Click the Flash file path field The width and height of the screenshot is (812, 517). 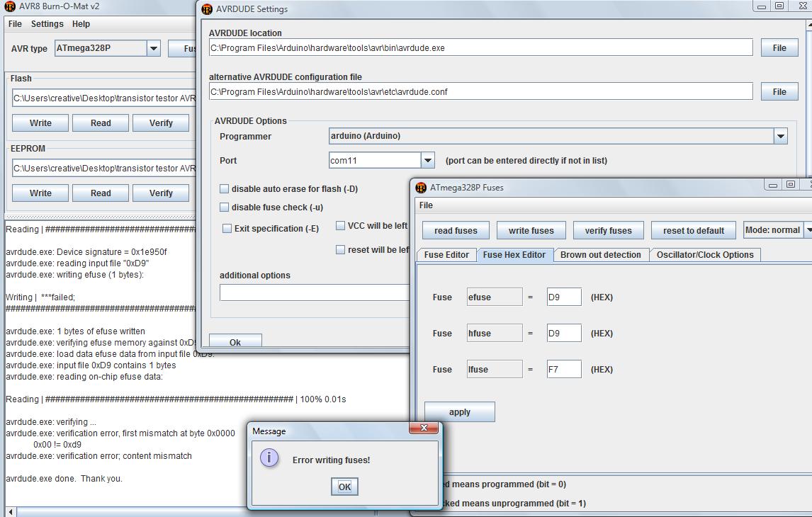[104, 98]
